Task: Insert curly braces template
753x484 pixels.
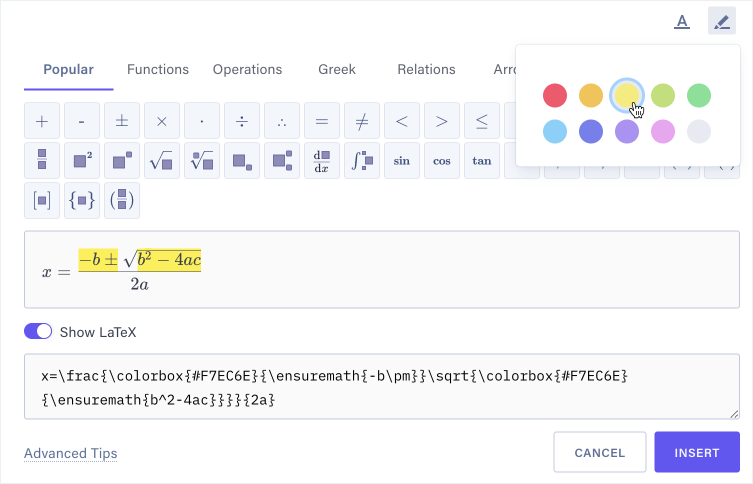Action: pos(82,200)
